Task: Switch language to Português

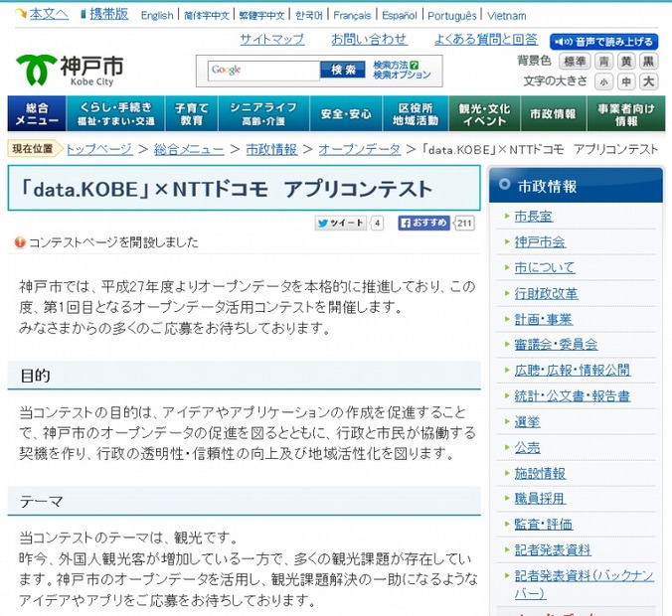Action: 452,16
